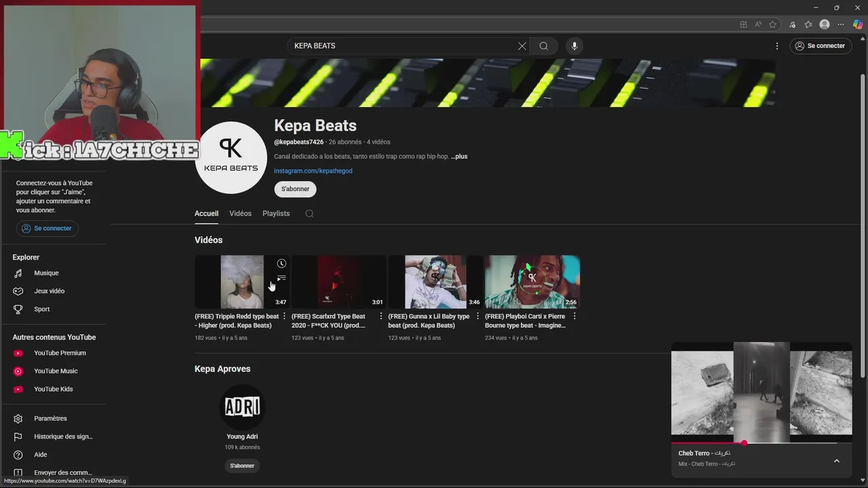Seek on the miniplayer progress bar
This screenshot has height=488, width=868.
762,443
